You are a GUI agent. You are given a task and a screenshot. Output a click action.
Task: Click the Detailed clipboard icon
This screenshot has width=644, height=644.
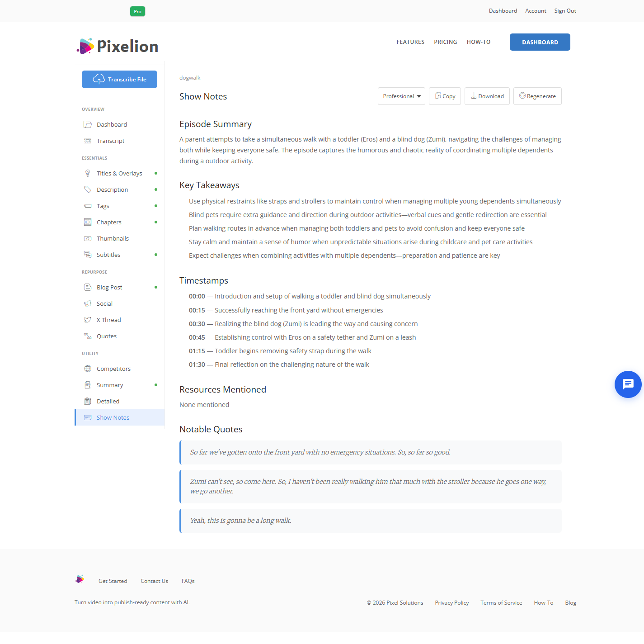point(88,401)
